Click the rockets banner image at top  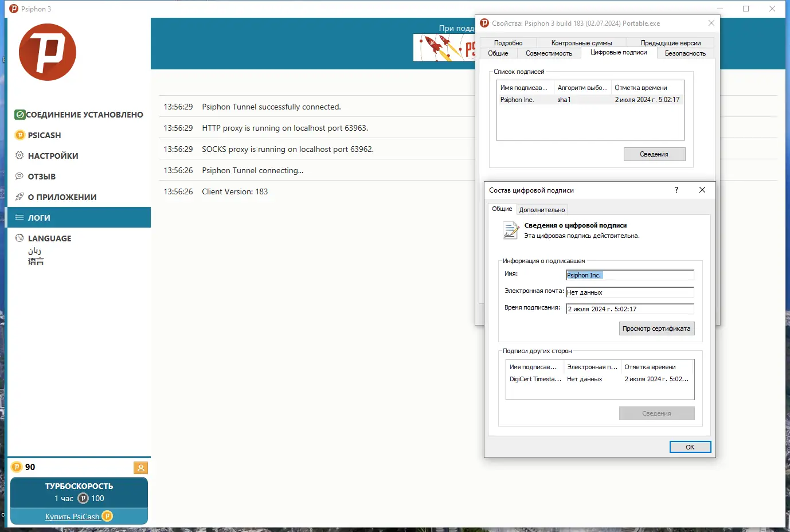coord(444,48)
